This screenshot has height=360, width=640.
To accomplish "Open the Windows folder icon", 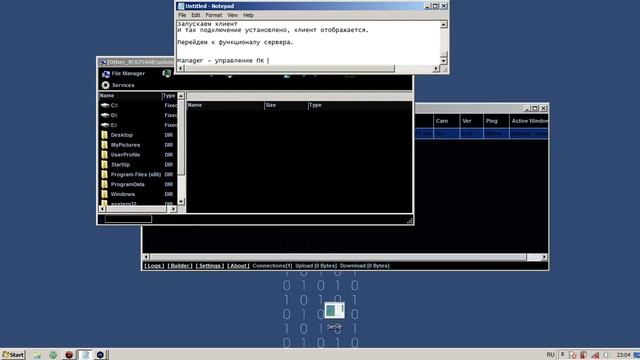I will tap(104, 194).
